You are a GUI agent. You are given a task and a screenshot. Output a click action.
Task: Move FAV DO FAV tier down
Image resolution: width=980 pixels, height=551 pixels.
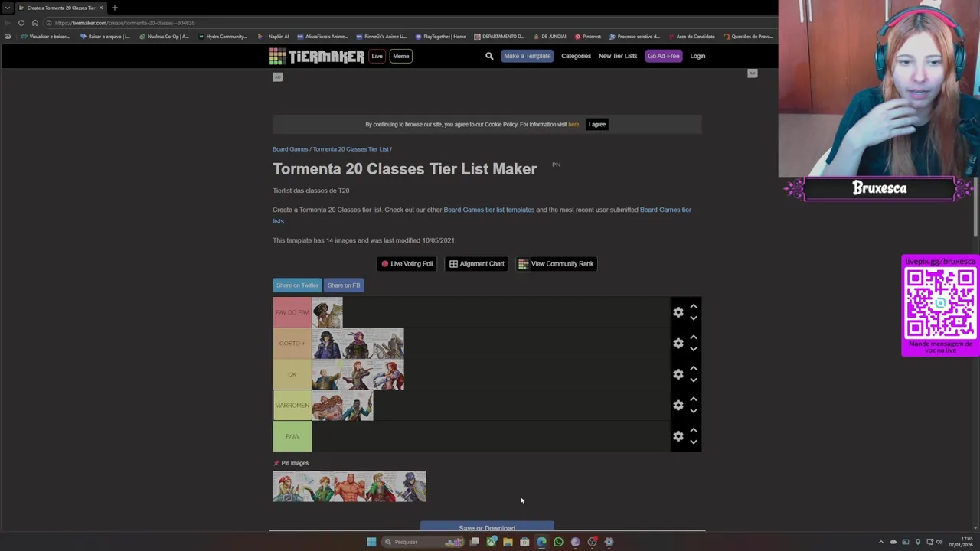pos(693,318)
